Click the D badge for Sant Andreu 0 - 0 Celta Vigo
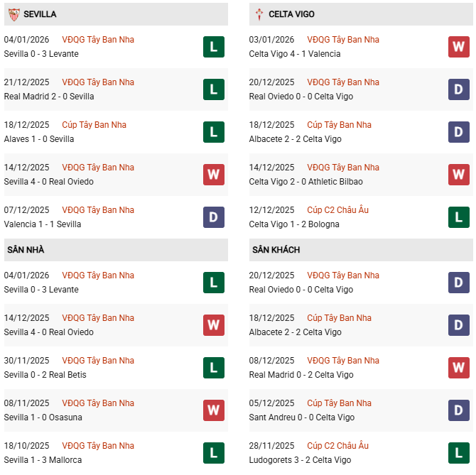This screenshot has height=475, width=476. pyautogui.click(x=459, y=410)
